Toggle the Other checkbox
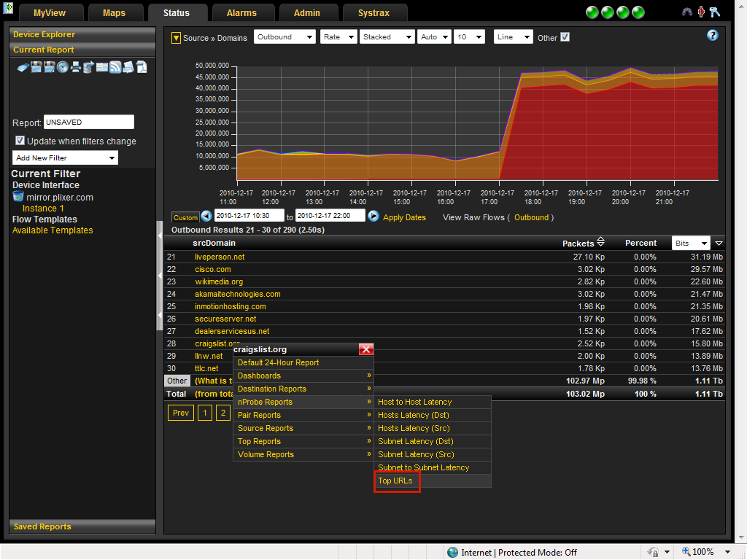The width and height of the screenshot is (747, 560). (x=565, y=37)
